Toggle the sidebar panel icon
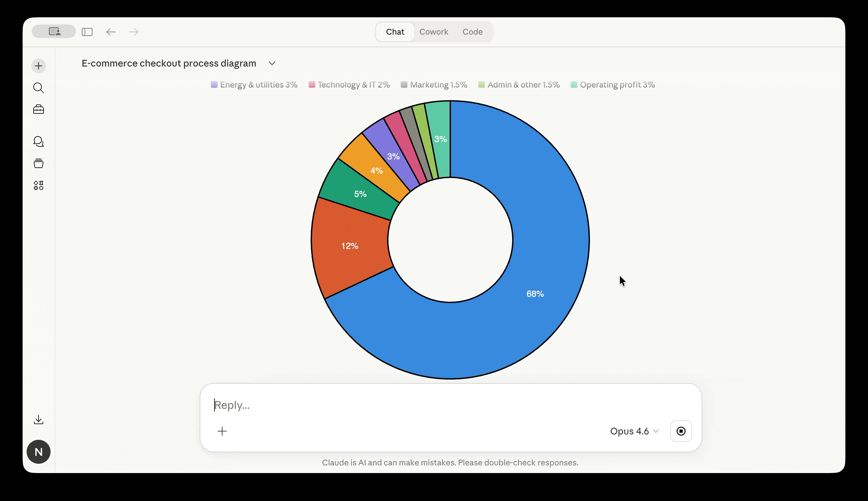The width and height of the screenshot is (868, 501). tap(87, 32)
